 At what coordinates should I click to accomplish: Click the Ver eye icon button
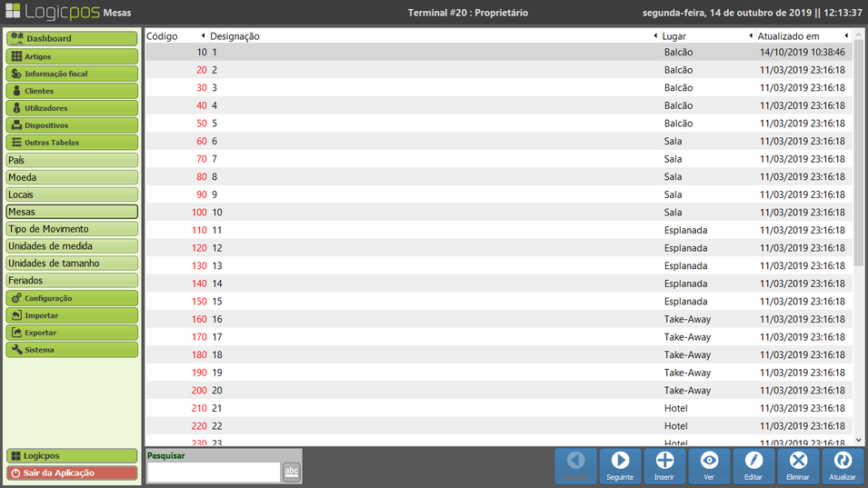pos(709,465)
